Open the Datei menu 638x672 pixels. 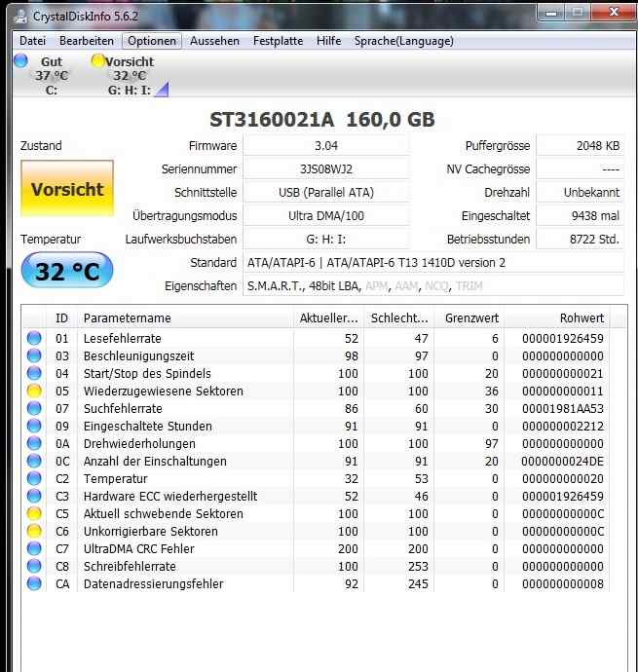coord(32,41)
